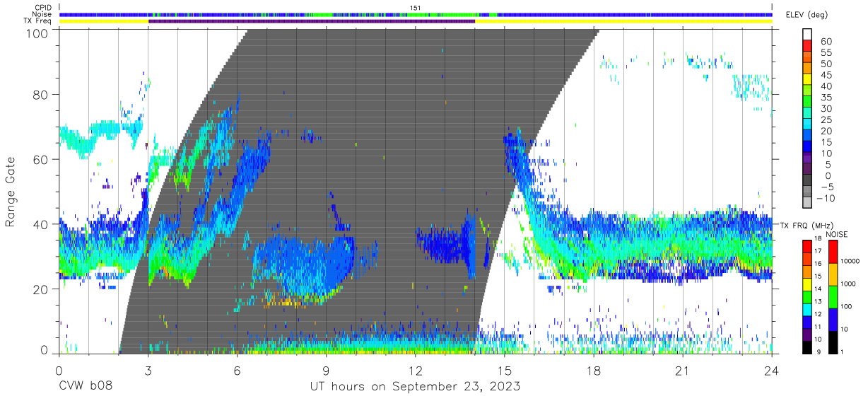868x401 pixels.
Task: Click the '-10' label on the ELEV colorbar
Action: coord(826,198)
